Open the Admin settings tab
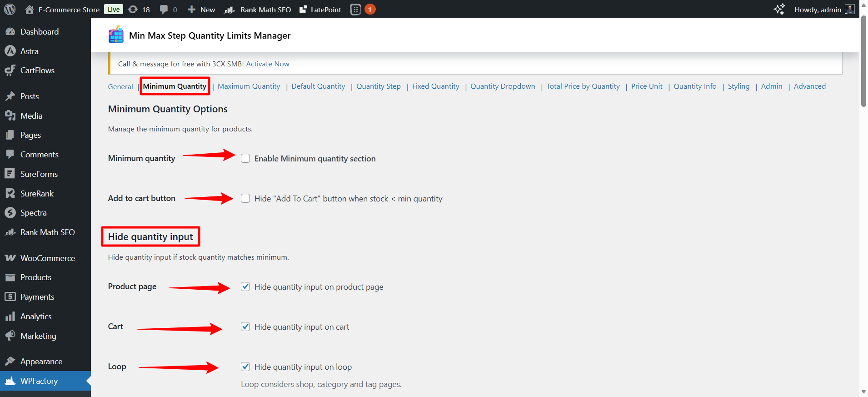 click(772, 86)
